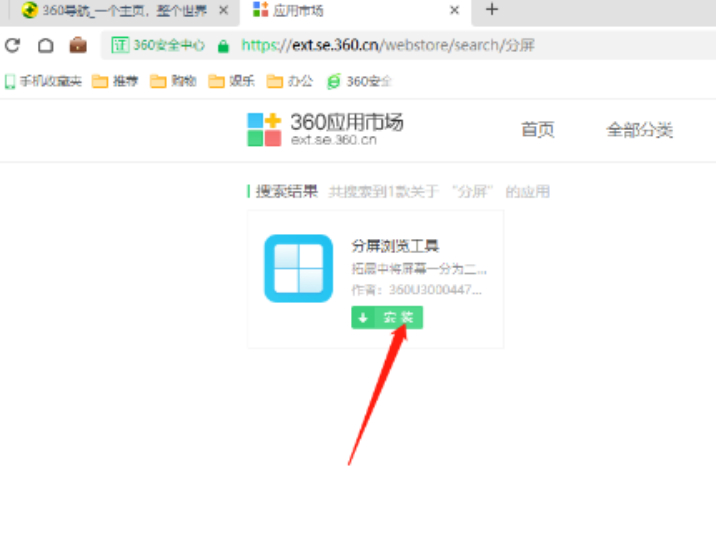
Task: Open the 360安全 bookmark
Action: pos(359,81)
